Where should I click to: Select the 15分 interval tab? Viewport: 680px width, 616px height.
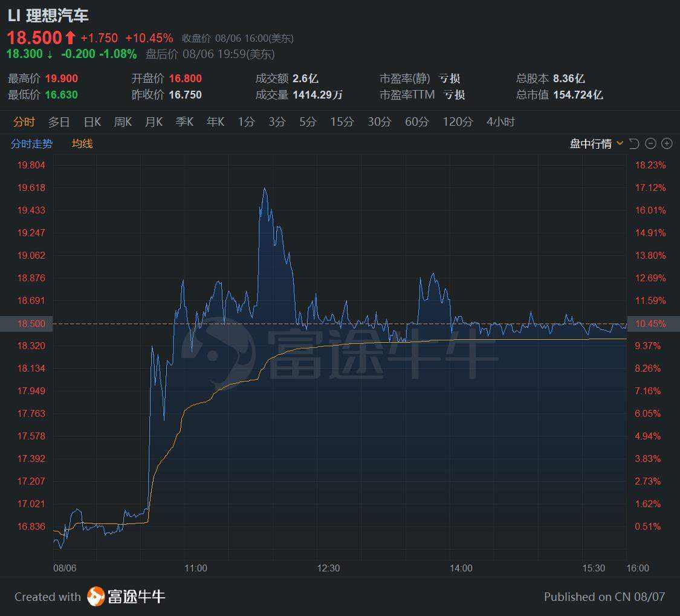342,122
